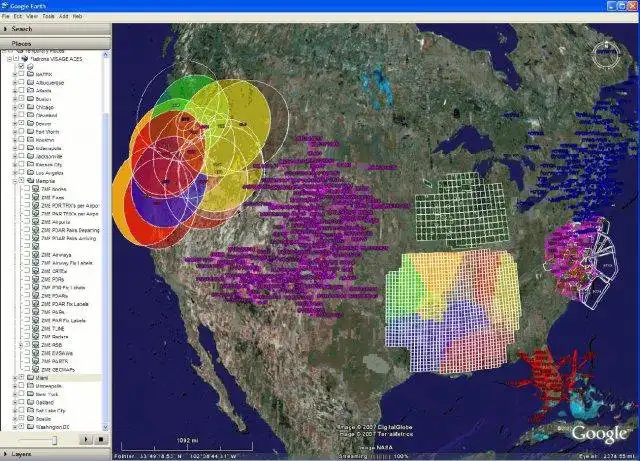The width and height of the screenshot is (640, 461).
Task: Click the Seattle folder icon
Action: click(31, 419)
